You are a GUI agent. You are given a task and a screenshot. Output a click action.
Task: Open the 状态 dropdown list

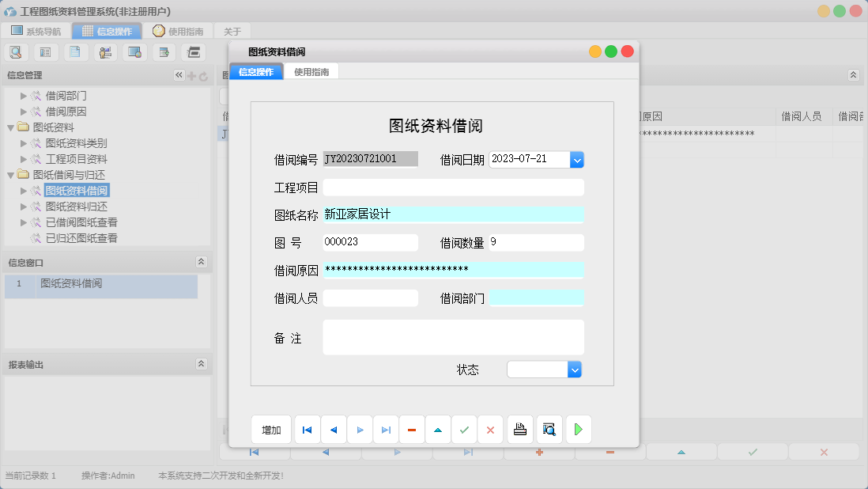coord(575,369)
